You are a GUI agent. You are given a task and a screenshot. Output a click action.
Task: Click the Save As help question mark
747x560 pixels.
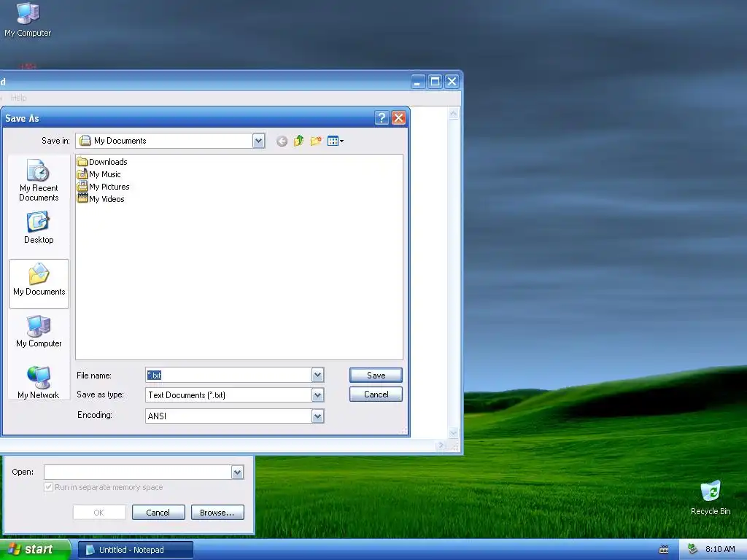coord(382,118)
